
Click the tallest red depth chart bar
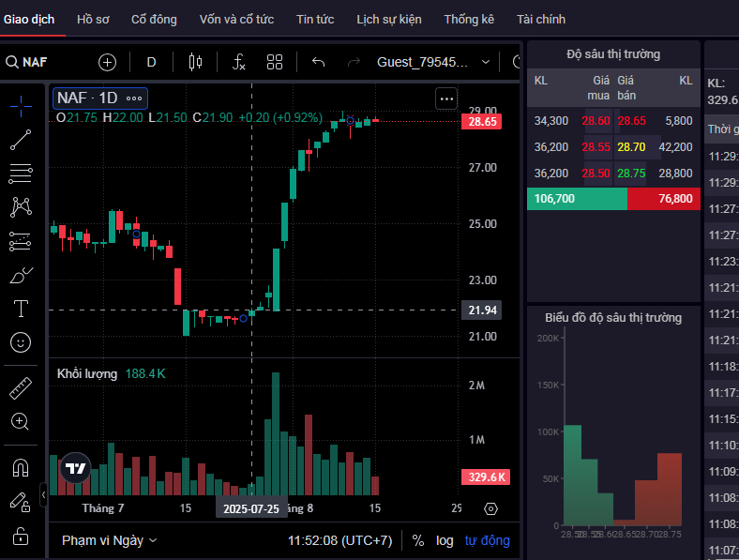coord(670,490)
